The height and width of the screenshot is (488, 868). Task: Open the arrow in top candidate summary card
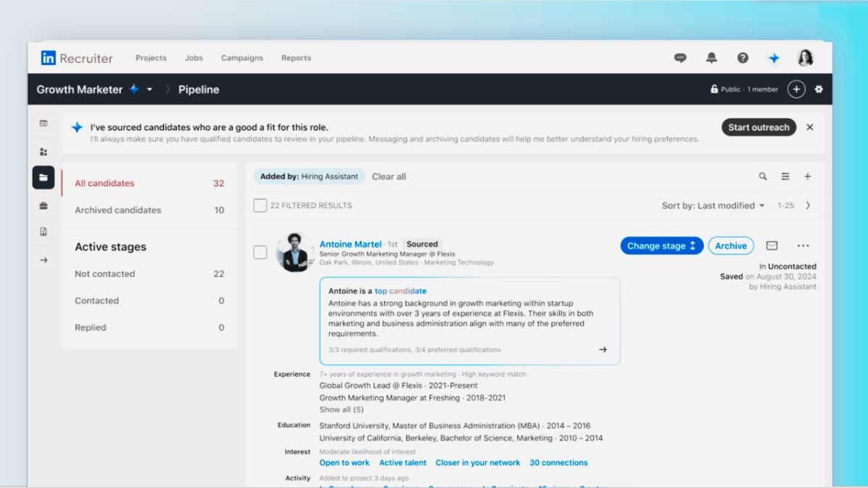pyautogui.click(x=603, y=350)
